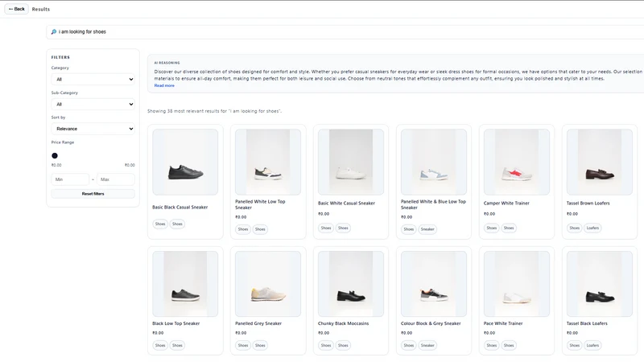The image size is (644, 362).
Task: Click Sneaker tag under Colour Block & Grey
Action: click(427, 346)
